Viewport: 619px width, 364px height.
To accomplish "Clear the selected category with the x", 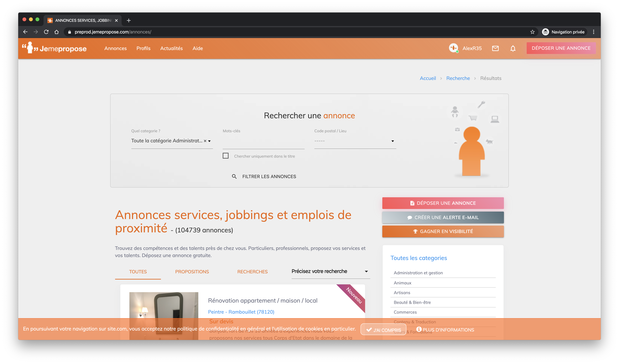I will (205, 141).
